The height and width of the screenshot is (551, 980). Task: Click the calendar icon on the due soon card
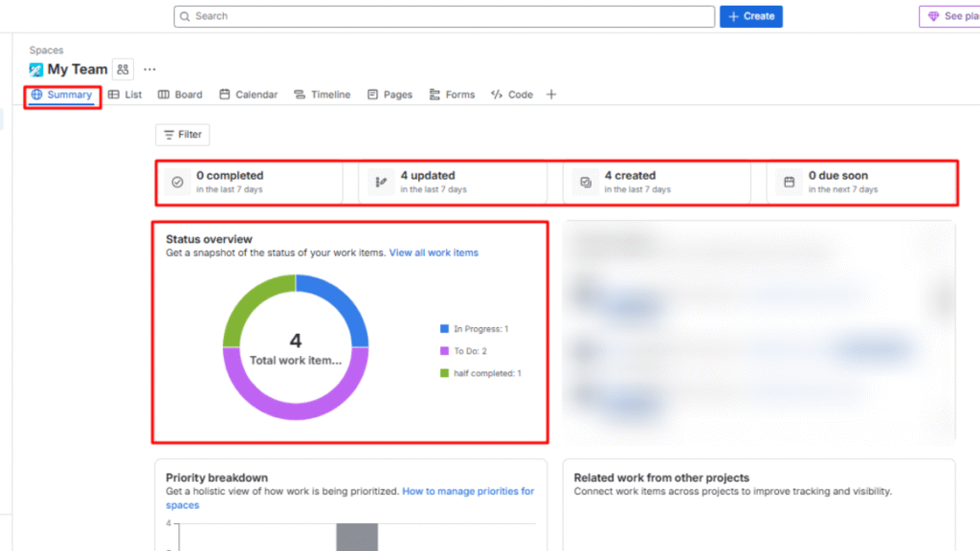point(788,182)
